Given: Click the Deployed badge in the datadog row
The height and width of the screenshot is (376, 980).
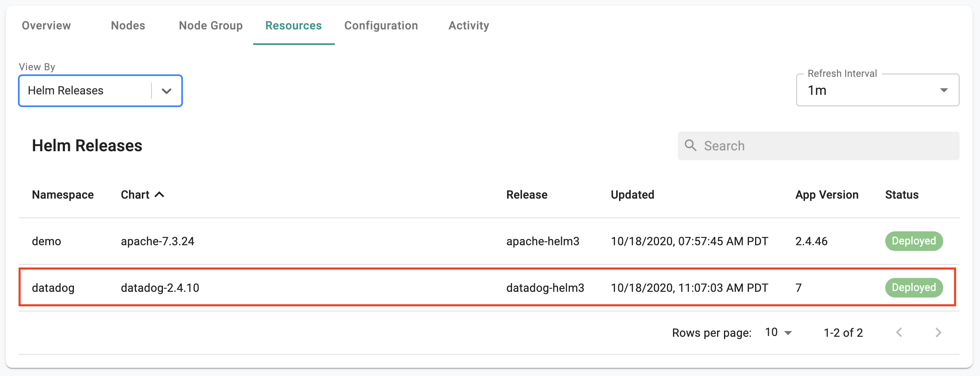Looking at the screenshot, I should coord(914,288).
